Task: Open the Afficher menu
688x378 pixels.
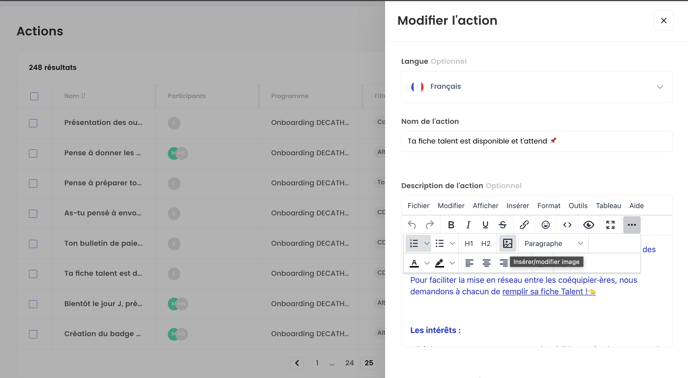Action: (485, 205)
